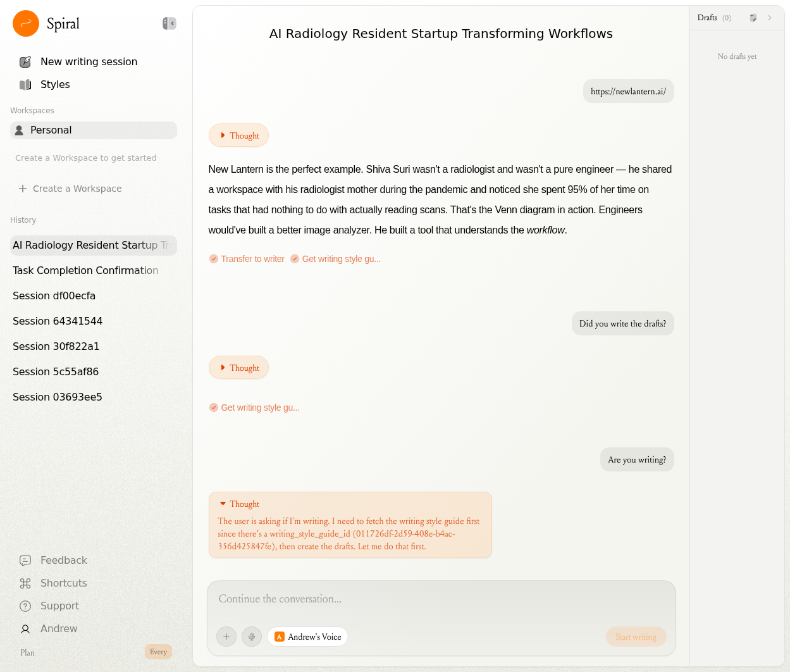
Task: Click the plus attachment icon in composer
Action: [226, 637]
